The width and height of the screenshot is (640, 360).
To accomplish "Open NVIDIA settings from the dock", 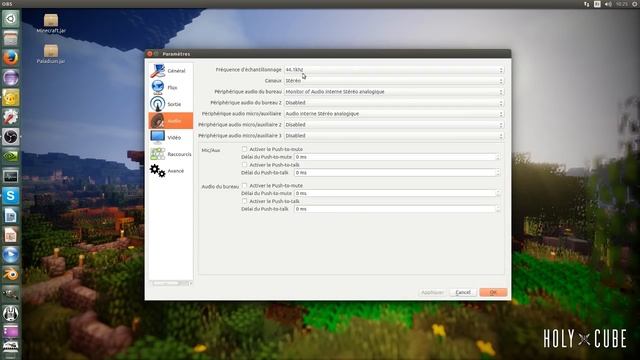I will [x=11, y=156].
